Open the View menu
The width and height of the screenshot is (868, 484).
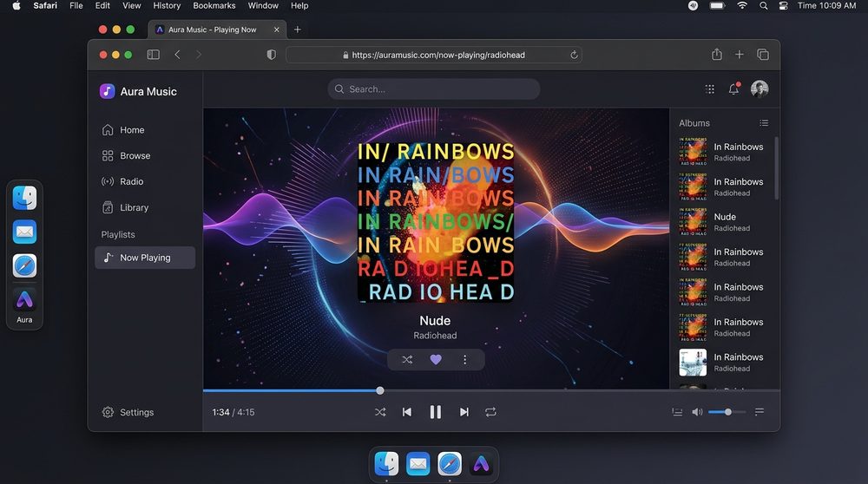(132, 5)
